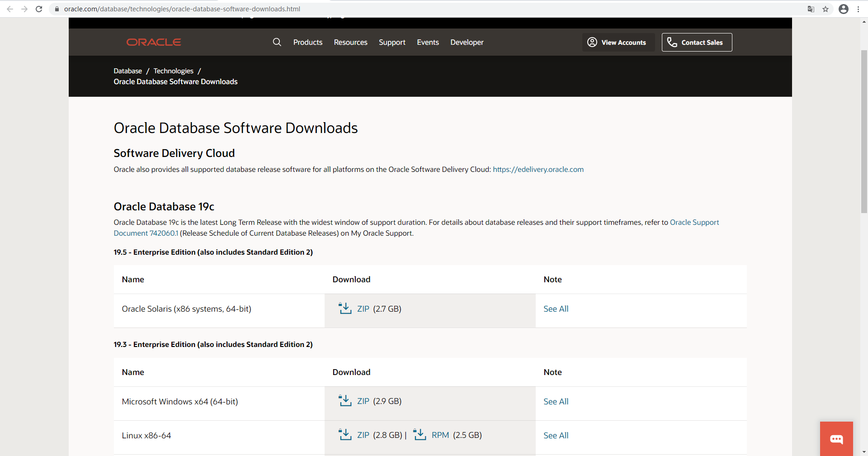868x456 pixels.
Task: Click the Oracle logo in header
Action: pos(154,42)
